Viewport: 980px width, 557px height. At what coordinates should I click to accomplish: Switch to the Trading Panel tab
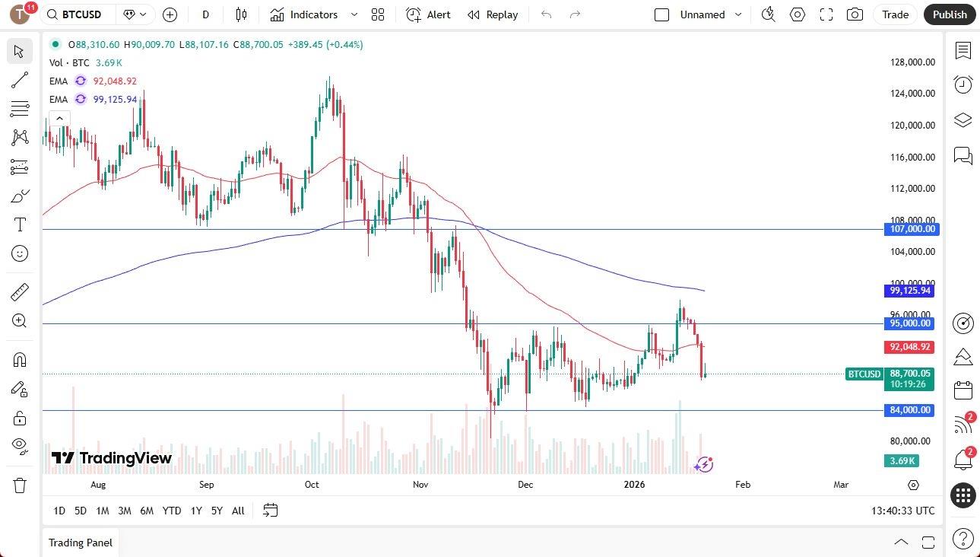80,543
